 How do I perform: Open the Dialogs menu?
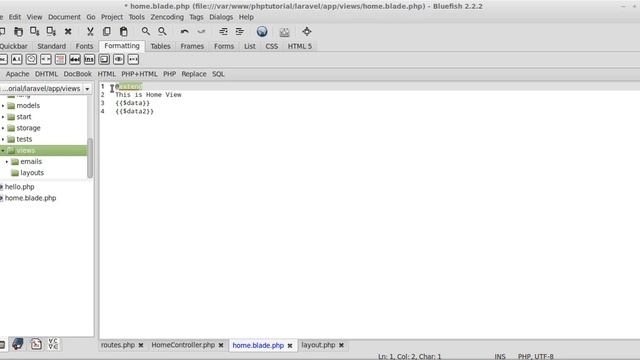coord(221,17)
